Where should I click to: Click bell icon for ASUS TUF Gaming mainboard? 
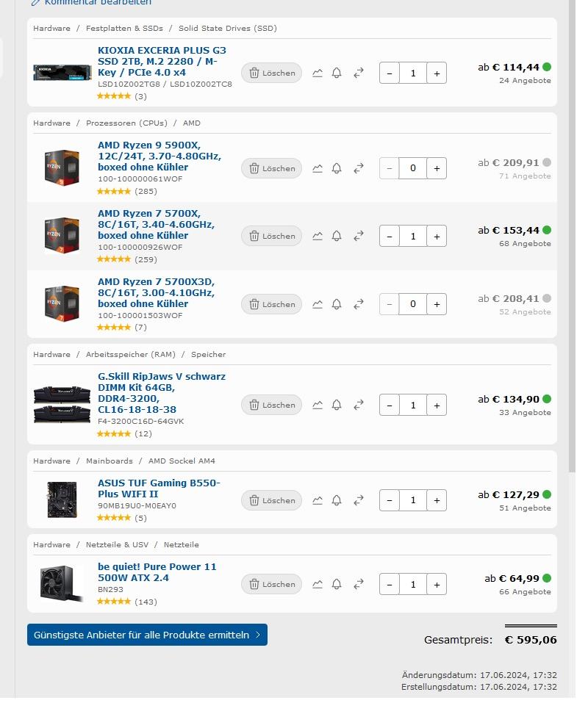[337, 500]
